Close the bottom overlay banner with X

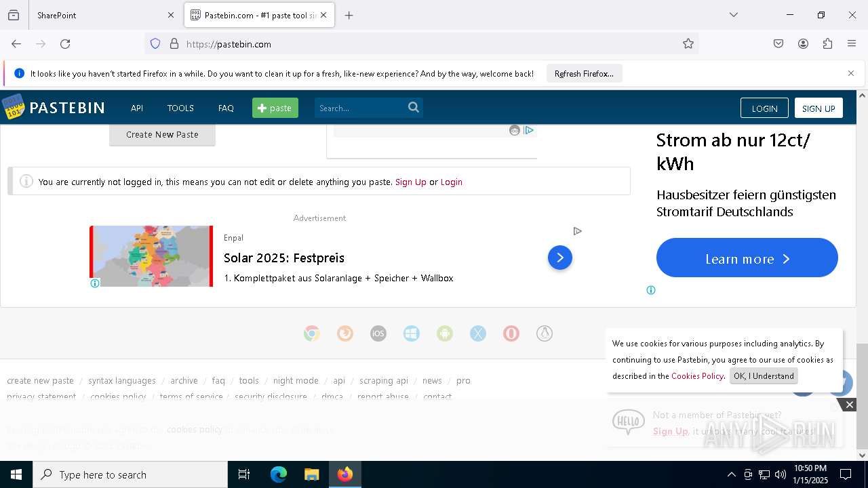(849, 405)
